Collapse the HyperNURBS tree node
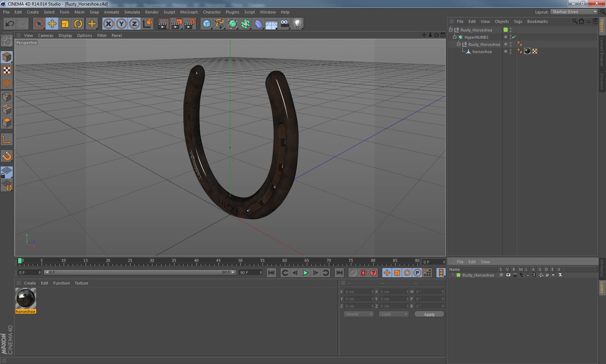 point(454,37)
